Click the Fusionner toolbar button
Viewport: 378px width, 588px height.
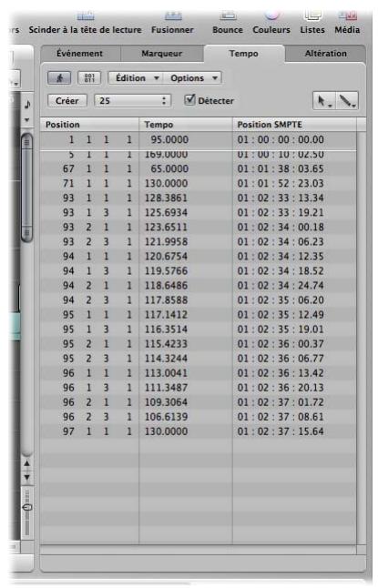click(x=172, y=24)
